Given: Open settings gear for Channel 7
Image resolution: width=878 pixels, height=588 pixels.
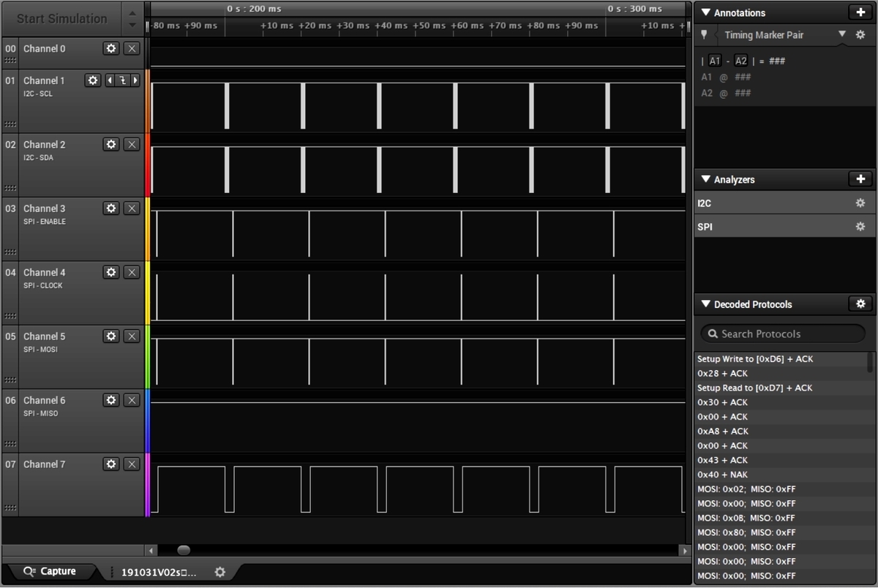Looking at the screenshot, I should tap(111, 464).
